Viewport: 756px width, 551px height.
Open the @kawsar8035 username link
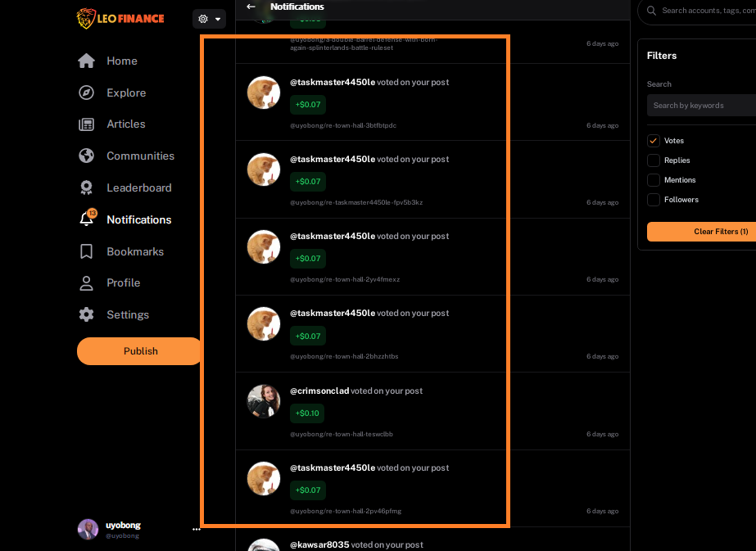pos(319,545)
